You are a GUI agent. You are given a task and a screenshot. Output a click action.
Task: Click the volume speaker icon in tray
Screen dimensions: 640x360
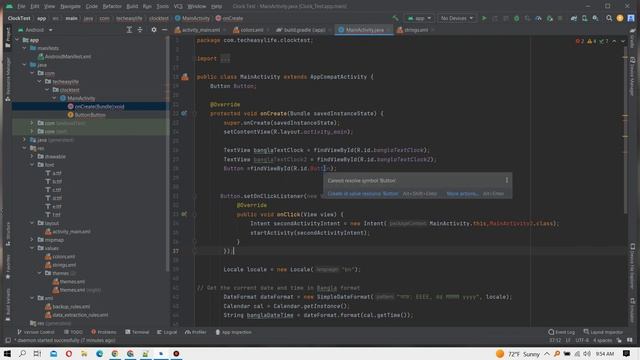(587, 353)
